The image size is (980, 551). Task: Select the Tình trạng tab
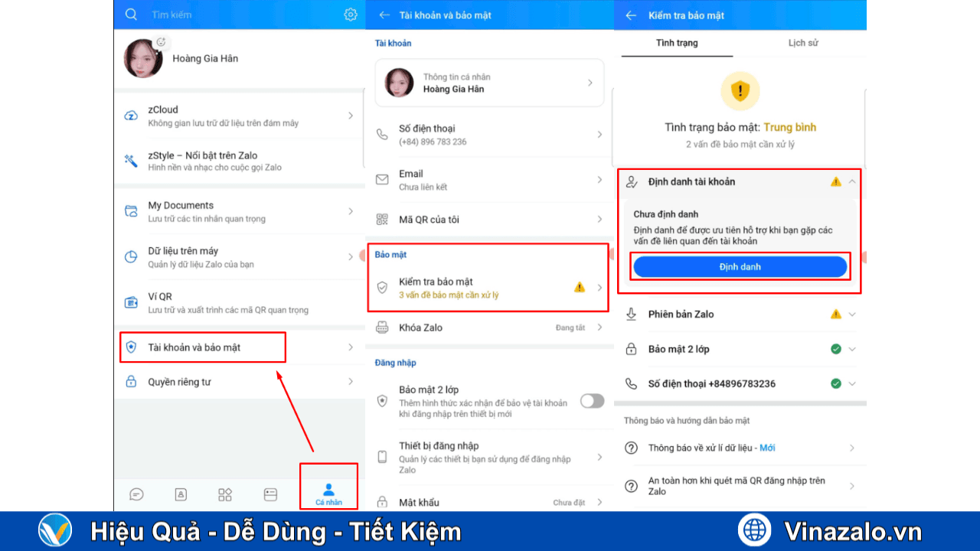coord(677,43)
